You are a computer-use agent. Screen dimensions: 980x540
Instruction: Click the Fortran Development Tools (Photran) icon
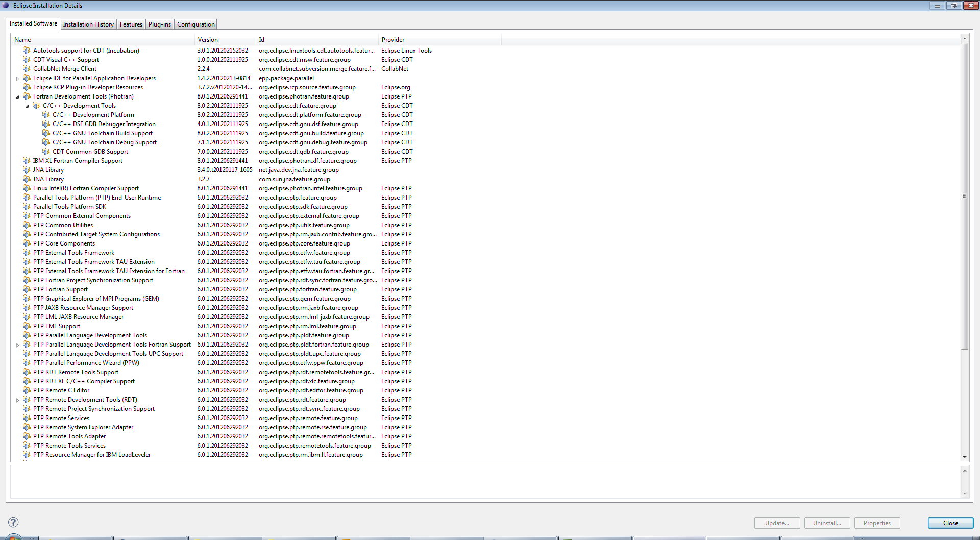click(27, 96)
